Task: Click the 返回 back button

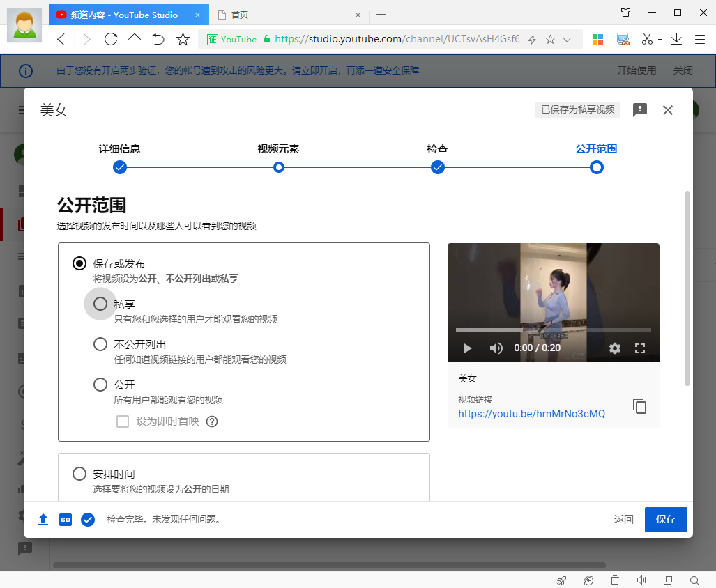Action: [x=623, y=520]
